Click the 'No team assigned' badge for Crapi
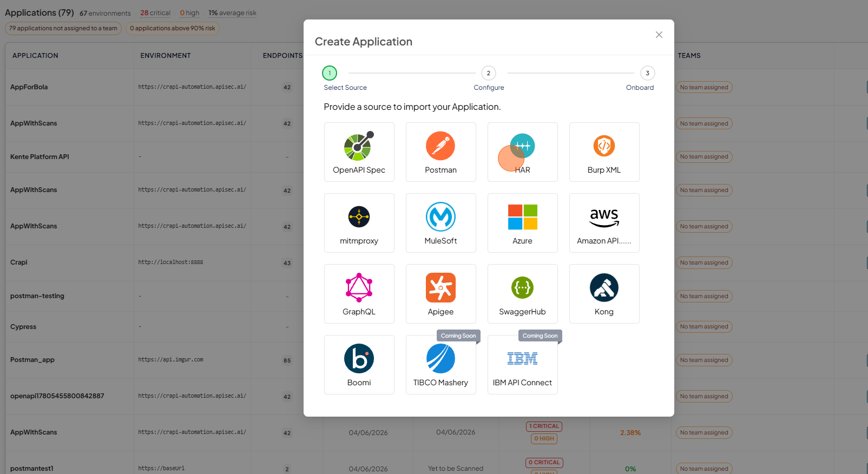868x474 pixels. pyautogui.click(x=704, y=262)
